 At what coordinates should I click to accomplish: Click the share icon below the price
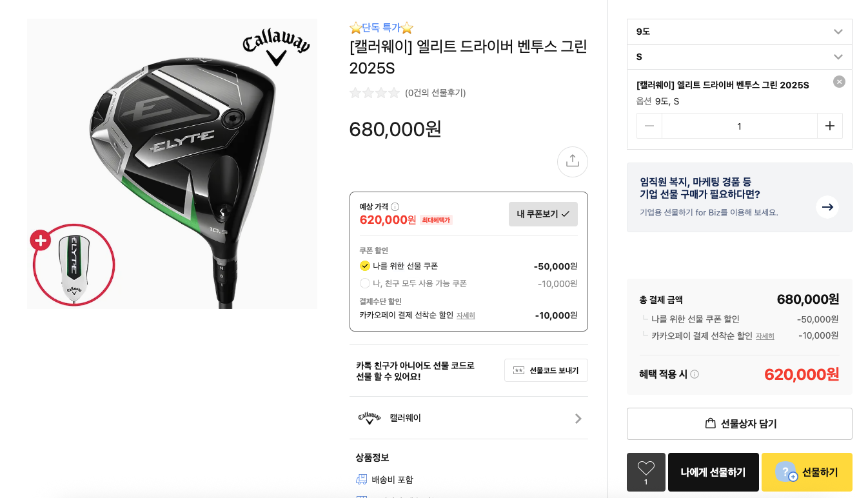point(572,161)
